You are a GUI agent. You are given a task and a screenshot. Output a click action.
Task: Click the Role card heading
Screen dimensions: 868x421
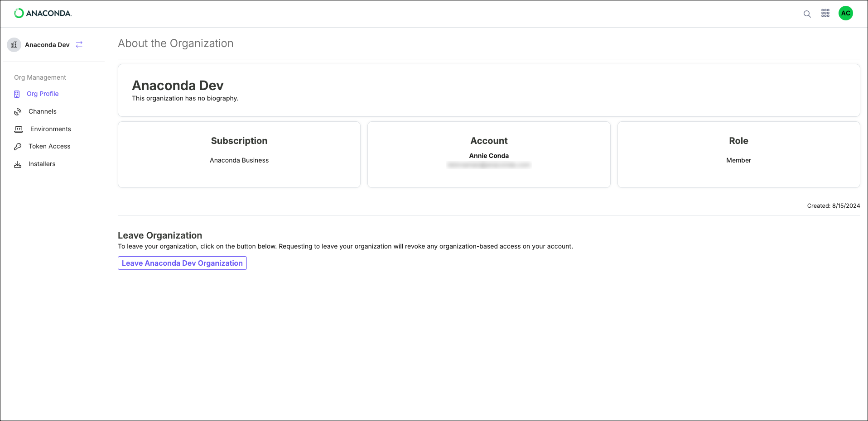(738, 141)
